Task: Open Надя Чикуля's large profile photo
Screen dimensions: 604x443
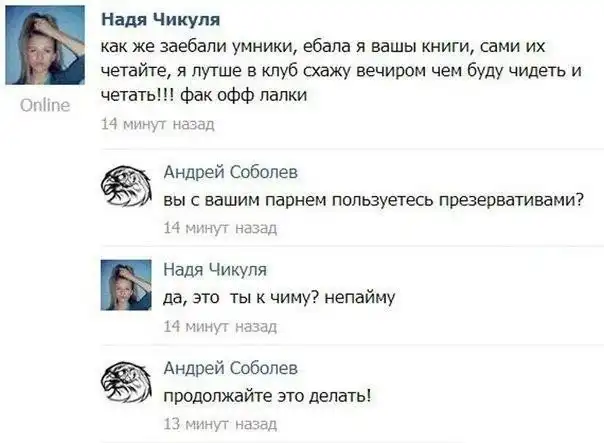Action: 44,51
